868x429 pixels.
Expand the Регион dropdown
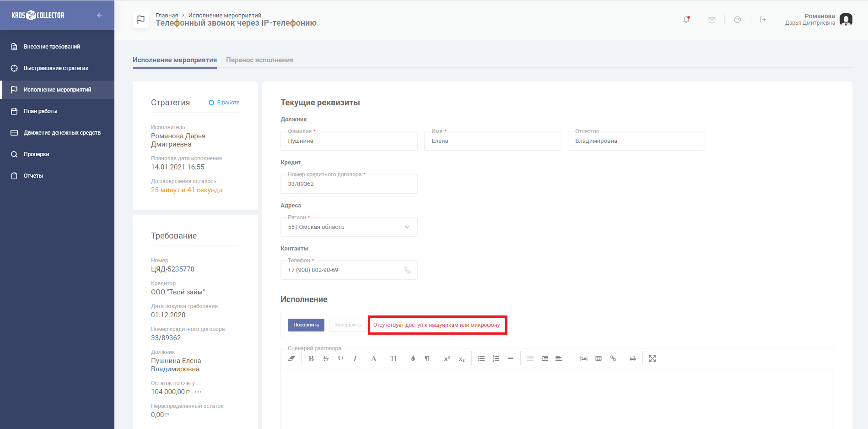click(x=407, y=227)
